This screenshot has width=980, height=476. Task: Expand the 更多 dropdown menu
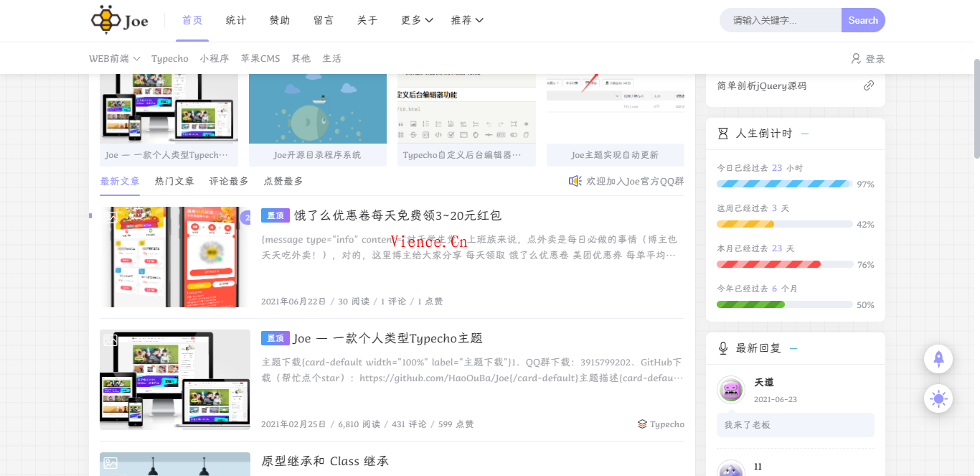pyautogui.click(x=417, y=20)
